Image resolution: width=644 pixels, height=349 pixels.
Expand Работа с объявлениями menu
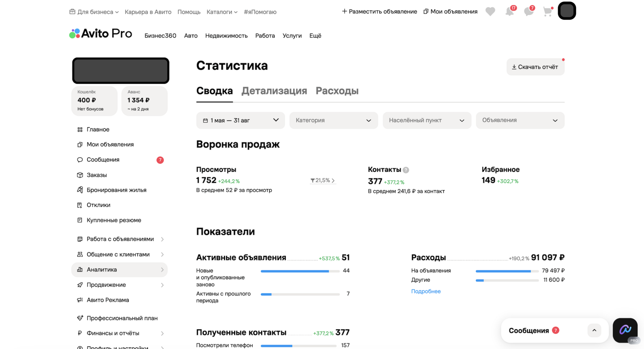pyautogui.click(x=120, y=239)
